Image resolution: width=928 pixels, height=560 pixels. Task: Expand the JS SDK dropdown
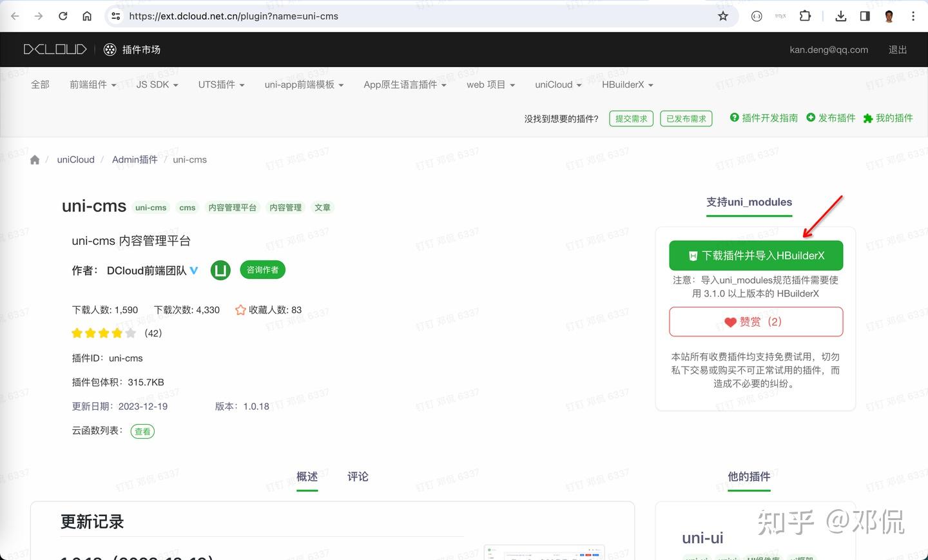tap(157, 84)
